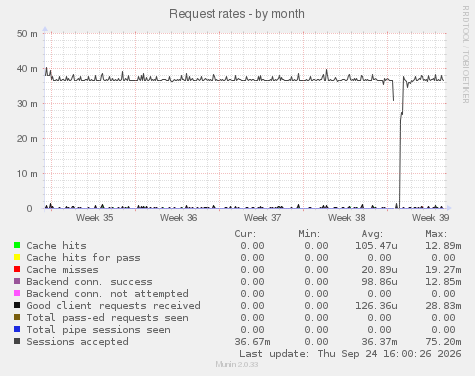Viewport: 475px width, 376px height.
Task: Click the Request rates - by month title
Action: pyautogui.click(x=237, y=14)
